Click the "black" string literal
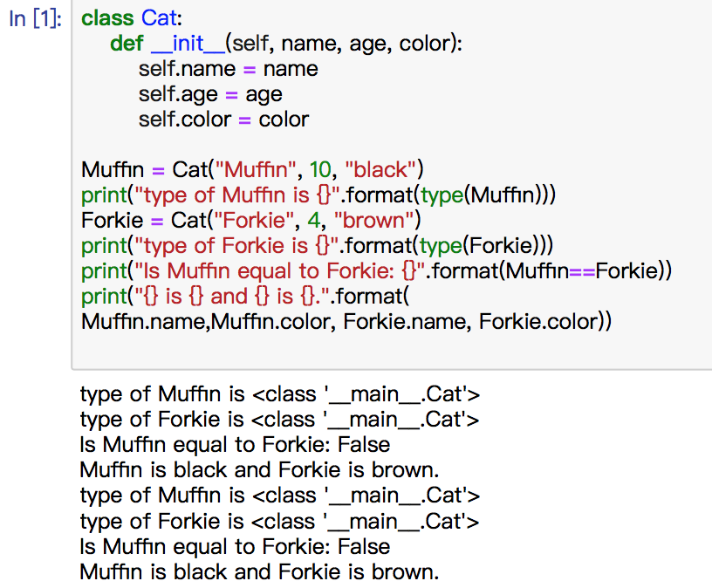The height and width of the screenshot is (588, 712). [x=380, y=170]
